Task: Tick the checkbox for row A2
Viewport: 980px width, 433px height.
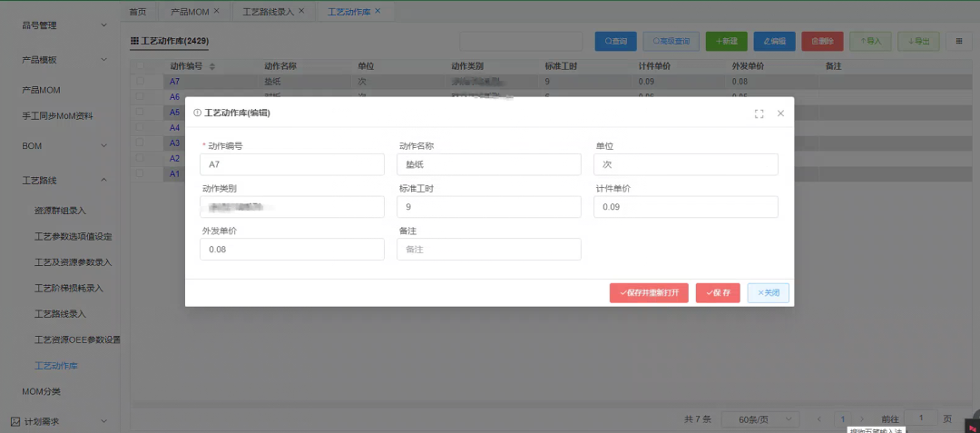Action: [140, 158]
